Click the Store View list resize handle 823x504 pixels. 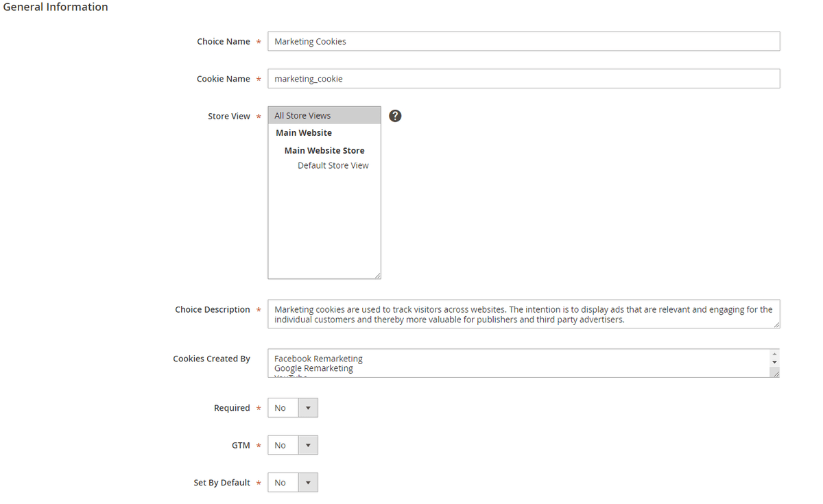377,275
